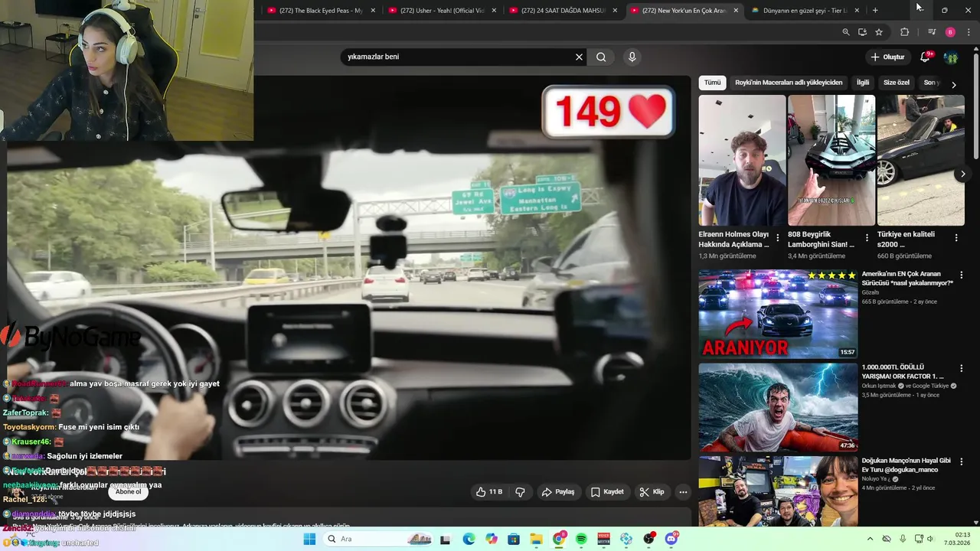Bookmark this page with the star icon
The height and width of the screenshot is (551, 980).
[879, 32]
